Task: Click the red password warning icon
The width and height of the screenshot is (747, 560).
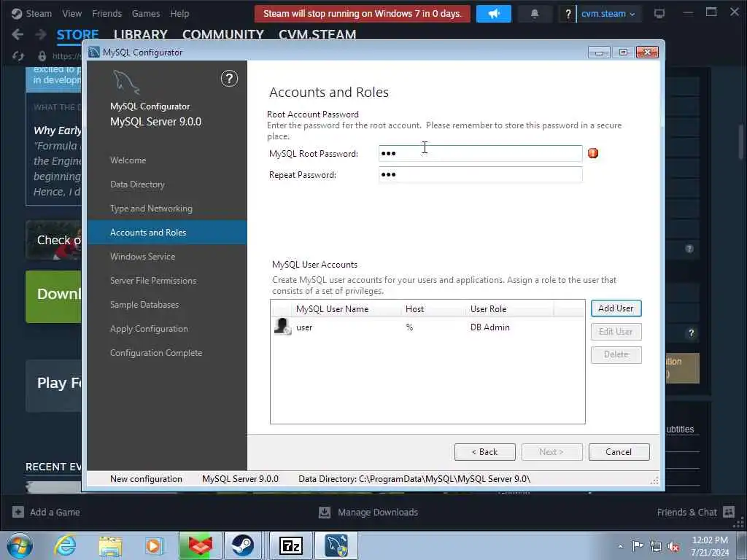Action: [593, 153]
